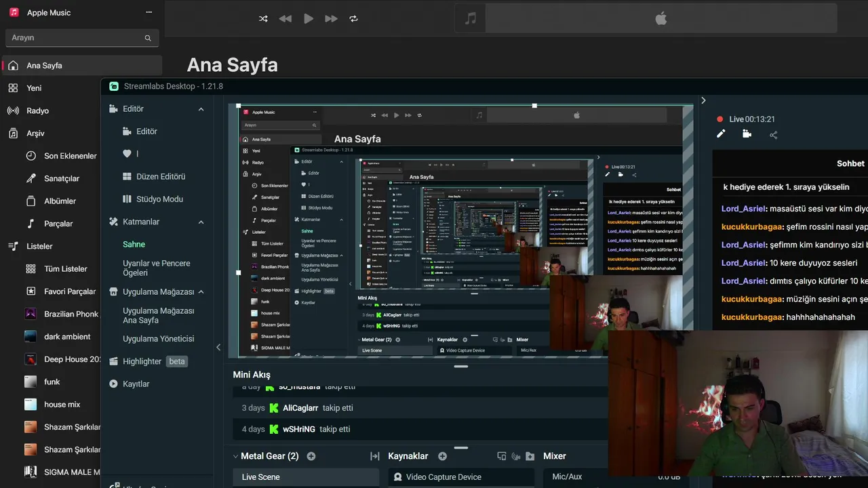Click the Mic/Aux mixer channel label
Screen dimensions: 868x488
[567, 477]
